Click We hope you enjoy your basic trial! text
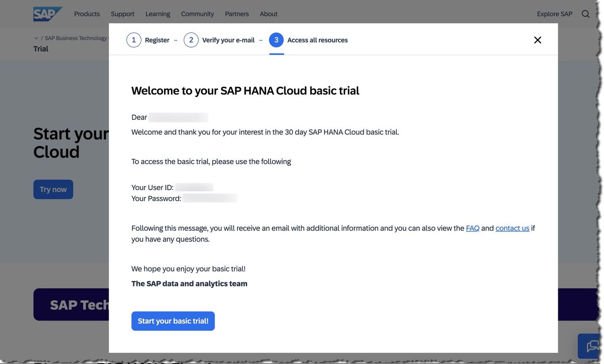This screenshot has height=364, width=604. (x=188, y=269)
